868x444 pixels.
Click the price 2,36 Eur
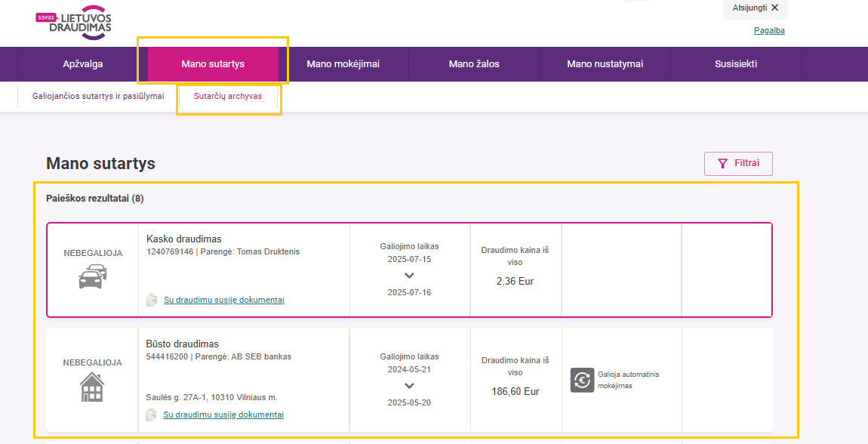(x=515, y=281)
